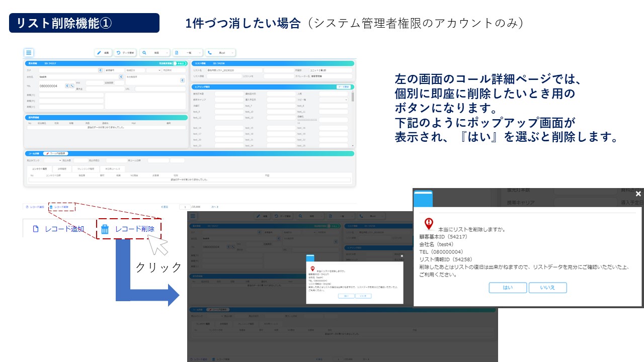Image resolution: width=644 pixels, height=362 pixels.
Task: Select 折衝履歴 tab in top screenshot
Action: pyautogui.click(x=62, y=169)
